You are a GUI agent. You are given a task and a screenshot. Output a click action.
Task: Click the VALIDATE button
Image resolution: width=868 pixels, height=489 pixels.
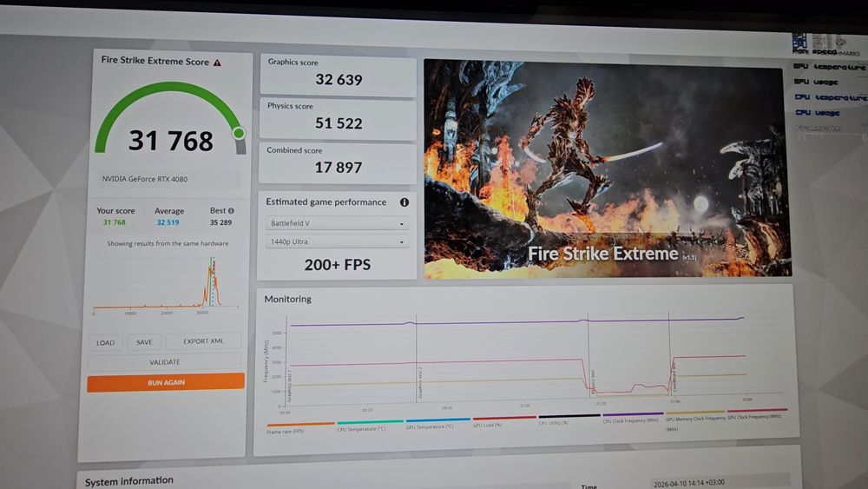tap(164, 362)
